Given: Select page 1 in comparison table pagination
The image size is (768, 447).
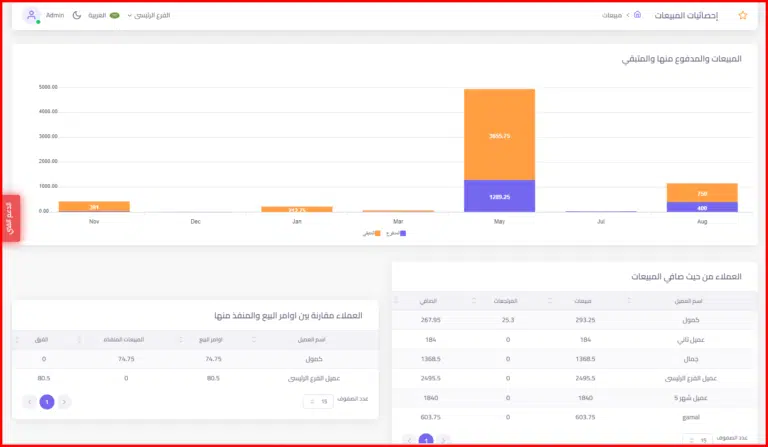Looking at the screenshot, I should [46, 401].
